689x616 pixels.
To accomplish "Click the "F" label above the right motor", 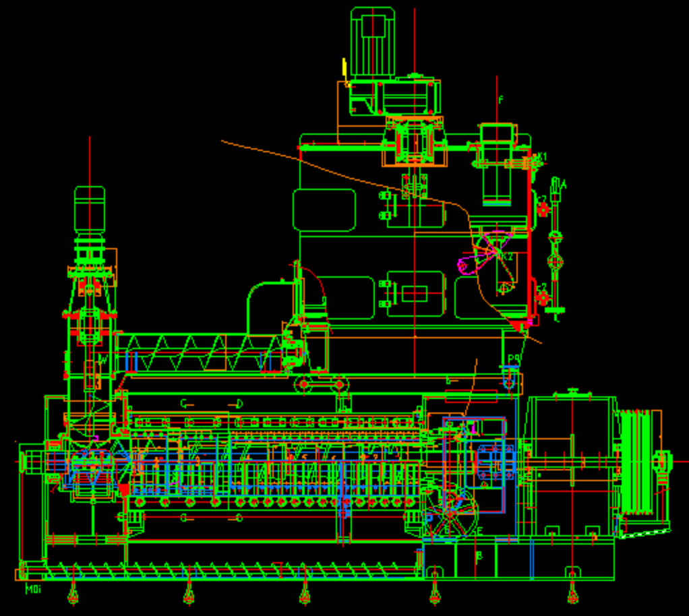I will click(500, 100).
